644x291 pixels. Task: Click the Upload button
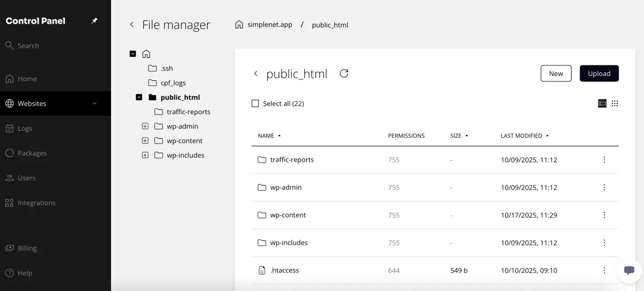pyautogui.click(x=599, y=73)
